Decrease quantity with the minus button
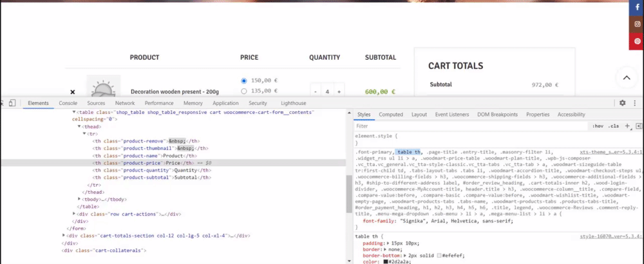Screen dimensions: 644x264 [x=315, y=91]
